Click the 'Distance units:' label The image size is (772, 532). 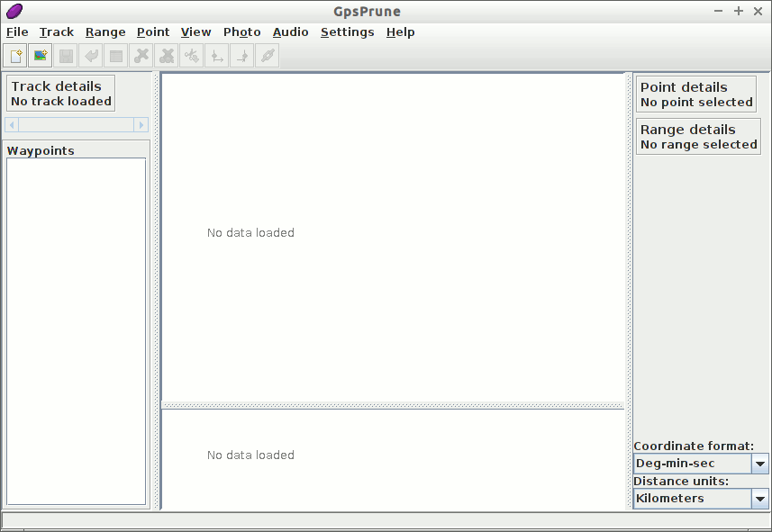click(681, 482)
